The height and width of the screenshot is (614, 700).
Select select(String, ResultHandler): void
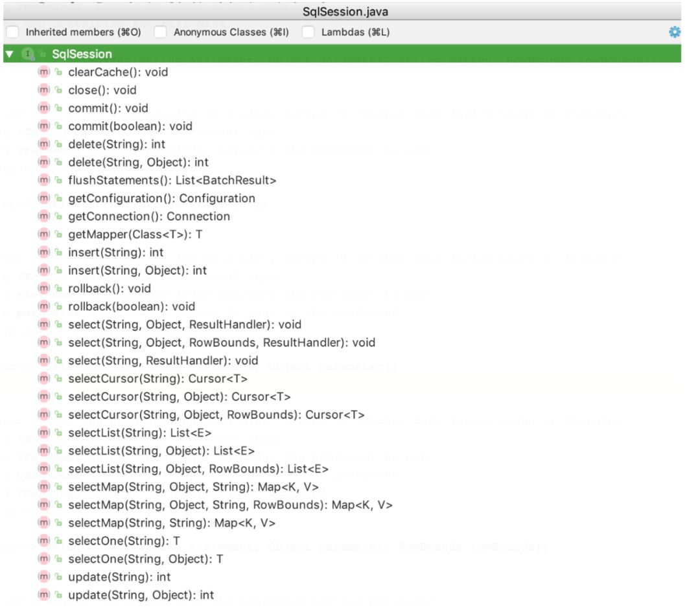click(x=163, y=360)
